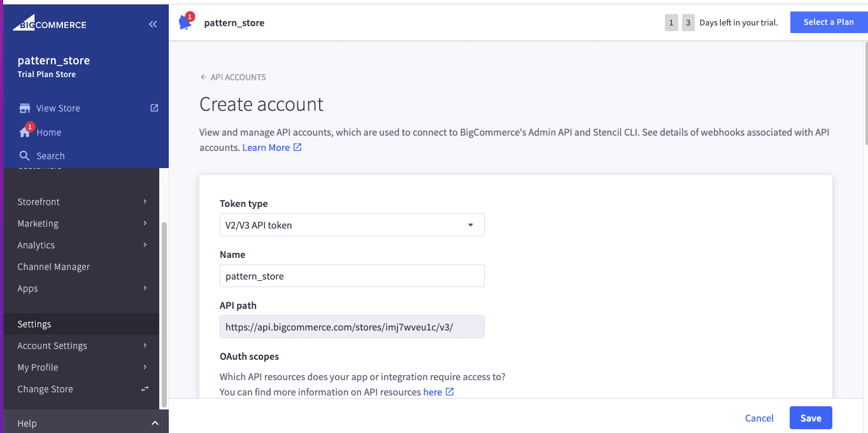Click the OAuth scopes heading

click(x=250, y=357)
